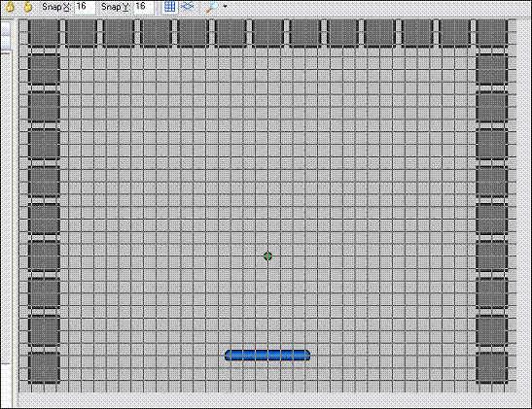Toggle the room grid display button
This screenshot has width=532, height=409.
(x=169, y=7)
